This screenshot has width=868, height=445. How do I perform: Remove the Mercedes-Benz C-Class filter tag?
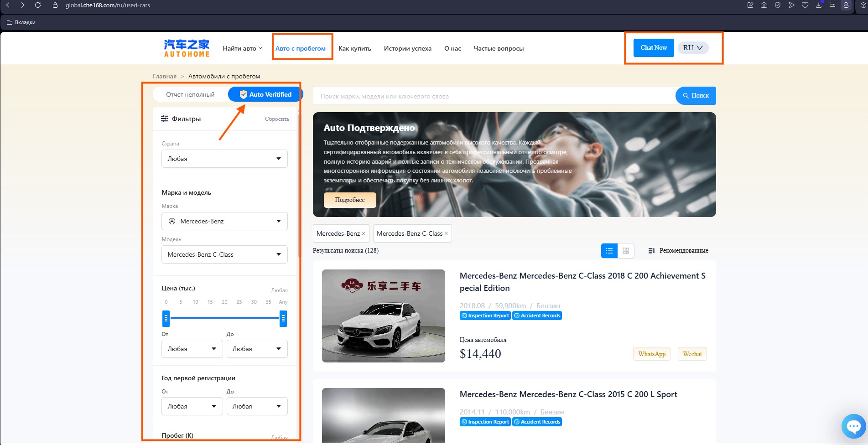446,233
